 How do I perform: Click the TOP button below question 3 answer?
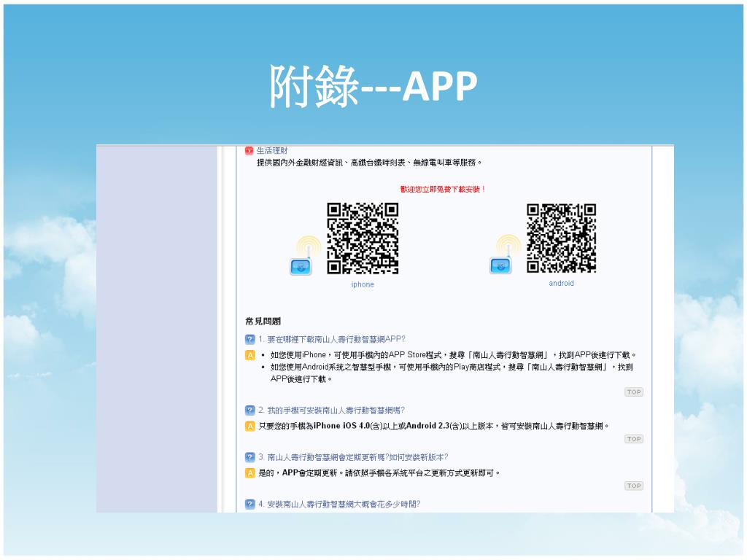point(634,486)
